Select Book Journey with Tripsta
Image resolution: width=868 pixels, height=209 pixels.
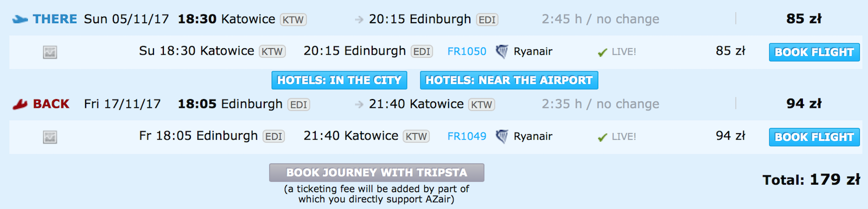point(376,173)
